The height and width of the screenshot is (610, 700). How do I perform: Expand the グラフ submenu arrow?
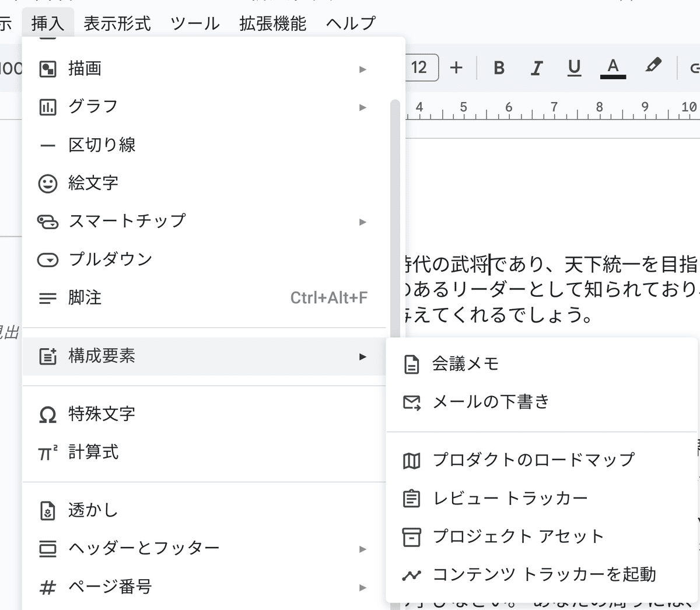363,107
